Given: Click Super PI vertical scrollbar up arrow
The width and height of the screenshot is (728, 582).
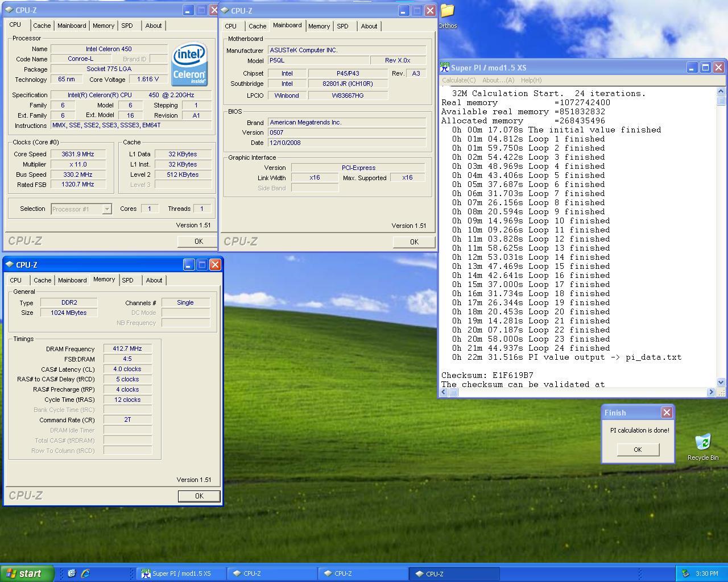Looking at the screenshot, I should point(721,92).
